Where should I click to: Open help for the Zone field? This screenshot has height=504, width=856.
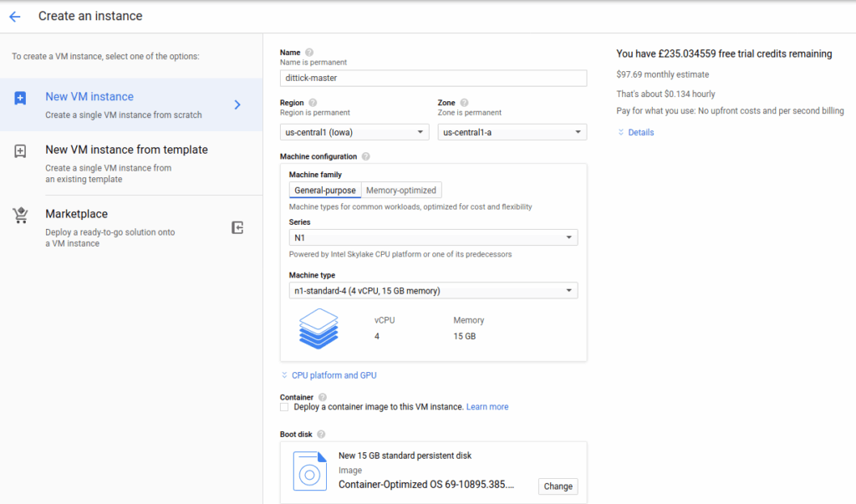pyautogui.click(x=464, y=103)
